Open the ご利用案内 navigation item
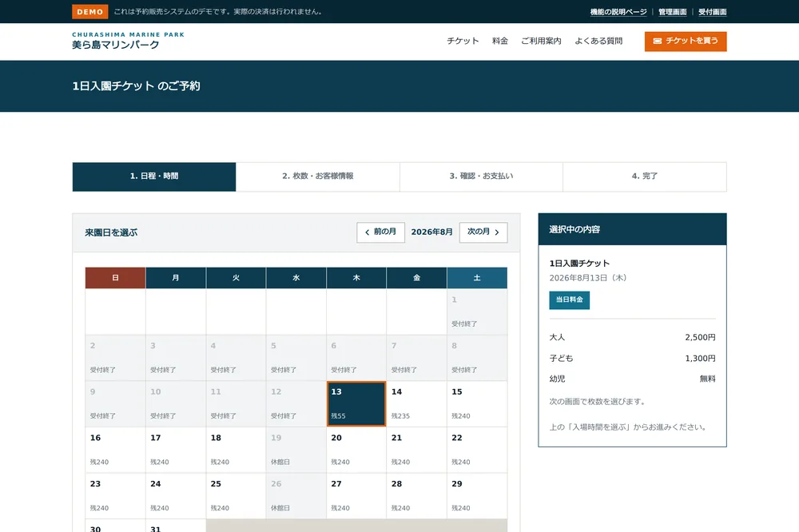The image size is (799, 532). [541, 41]
